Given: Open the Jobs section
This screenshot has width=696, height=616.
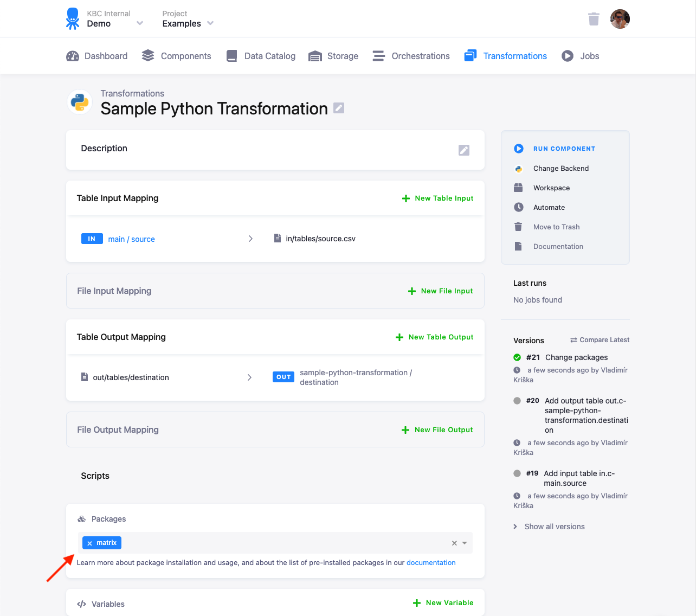Looking at the screenshot, I should pos(580,55).
